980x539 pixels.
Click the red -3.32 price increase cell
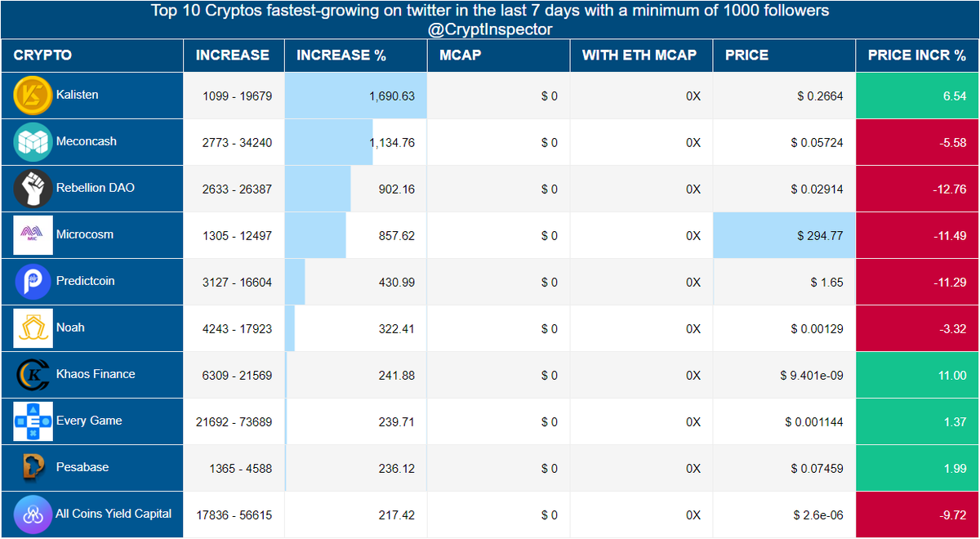(918, 328)
